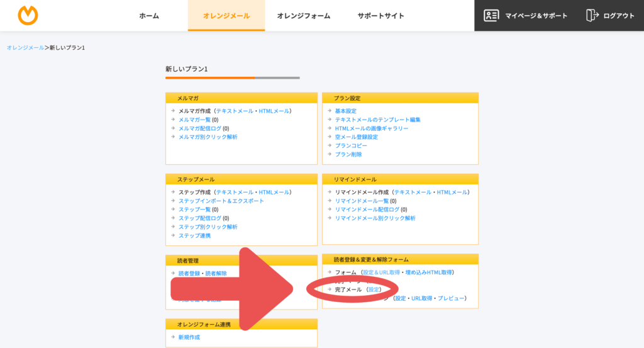
Task: Click the プラン削除 link
Action: coord(348,154)
